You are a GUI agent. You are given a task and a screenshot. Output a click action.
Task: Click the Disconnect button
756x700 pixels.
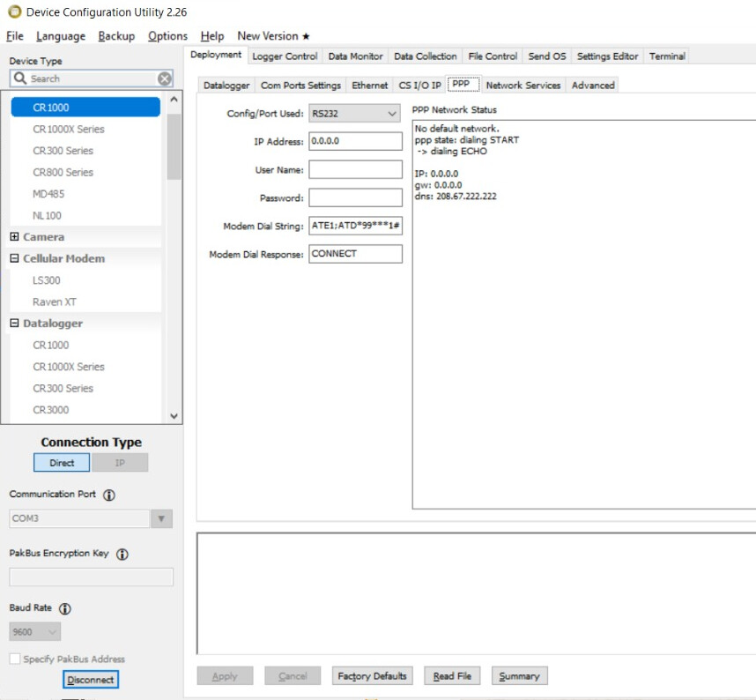click(x=91, y=680)
